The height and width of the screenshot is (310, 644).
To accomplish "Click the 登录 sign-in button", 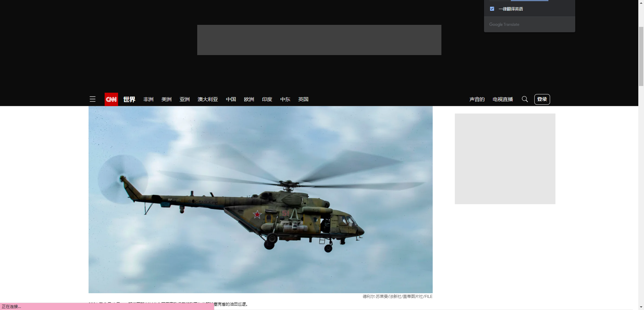I will pyautogui.click(x=542, y=99).
